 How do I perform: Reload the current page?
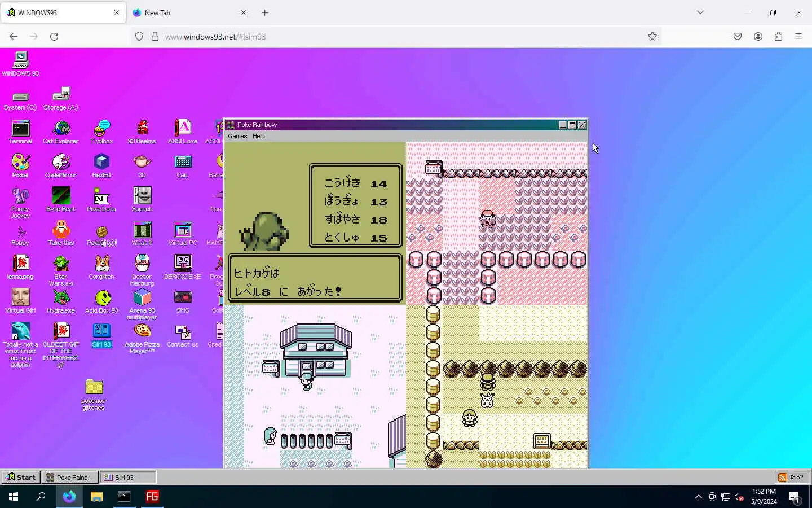pyautogui.click(x=54, y=36)
